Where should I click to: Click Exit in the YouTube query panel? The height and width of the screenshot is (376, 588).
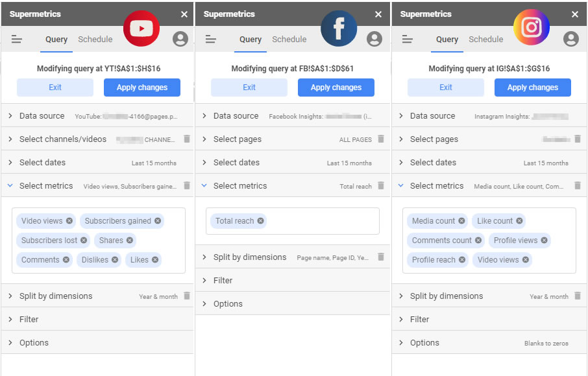click(55, 88)
